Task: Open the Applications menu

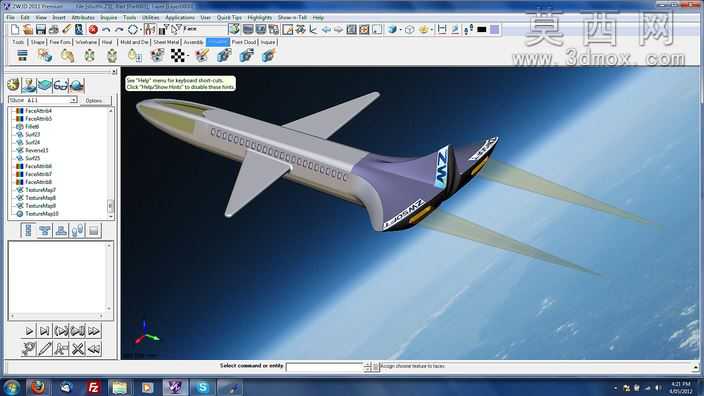Action: (x=180, y=18)
